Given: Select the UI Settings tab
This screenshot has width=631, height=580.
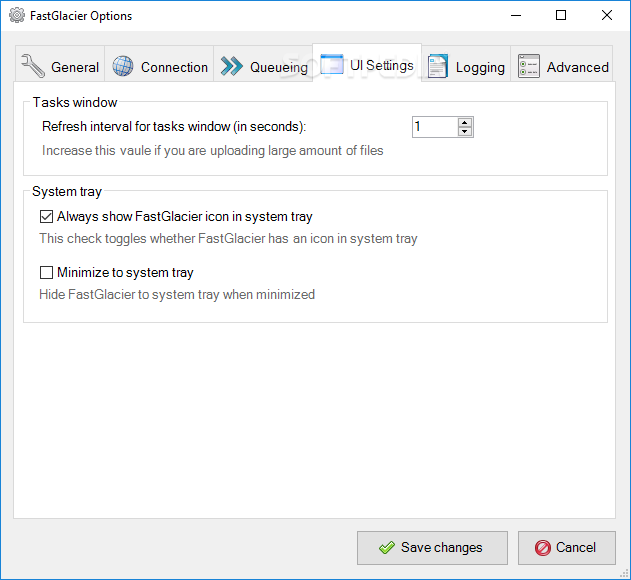Looking at the screenshot, I should pyautogui.click(x=367, y=63).
